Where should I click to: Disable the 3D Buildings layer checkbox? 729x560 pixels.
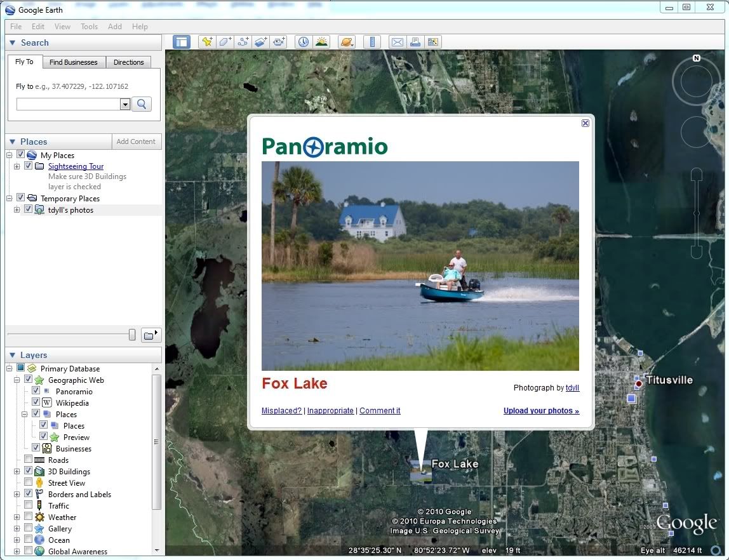click(x=29, y=470)
